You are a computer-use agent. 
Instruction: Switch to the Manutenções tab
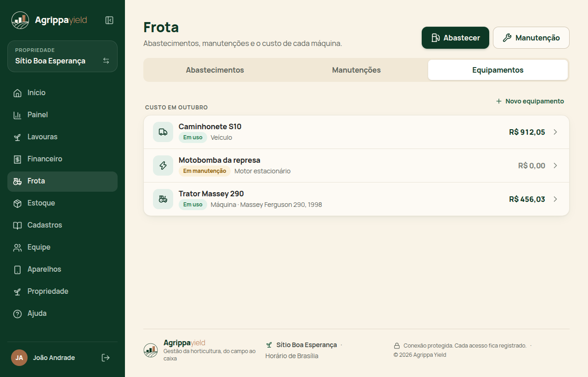pyautogui.click(x=356, y=70)
